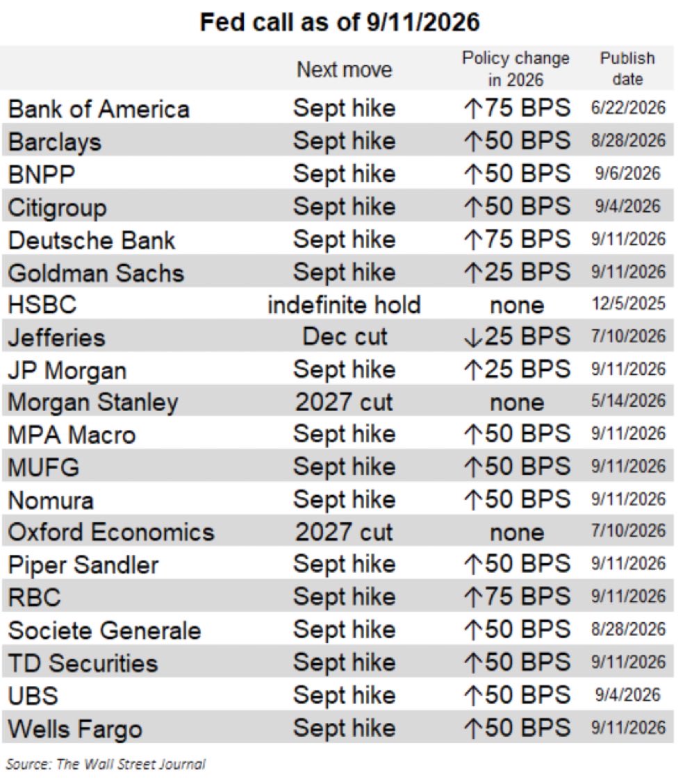Click the down arrow in the Jefferies row
Viewport: 685px width, 784px height.
472,337
